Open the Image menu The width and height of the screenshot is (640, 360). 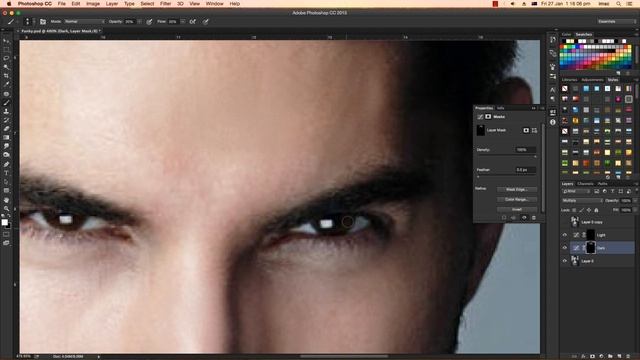click(93, 4)
